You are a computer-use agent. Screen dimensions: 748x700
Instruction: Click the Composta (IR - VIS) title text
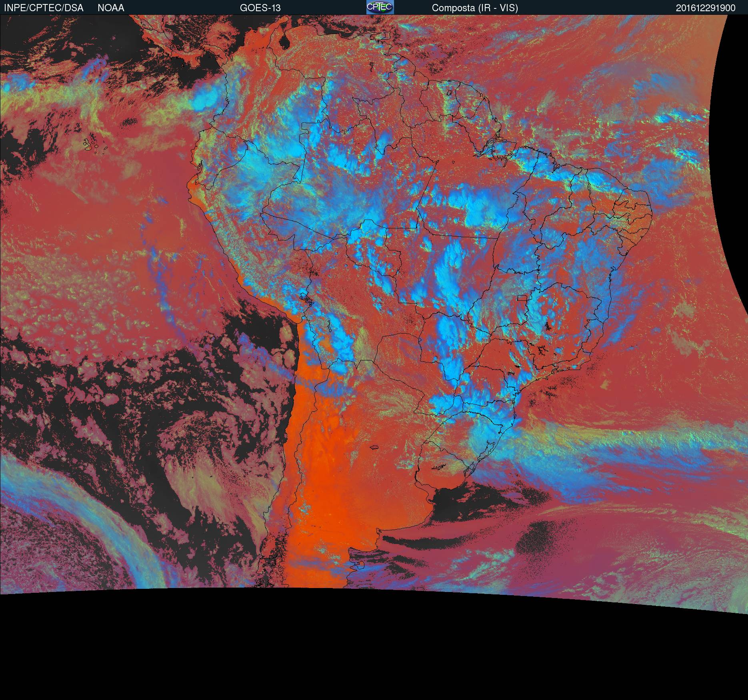tap(475, 8)
